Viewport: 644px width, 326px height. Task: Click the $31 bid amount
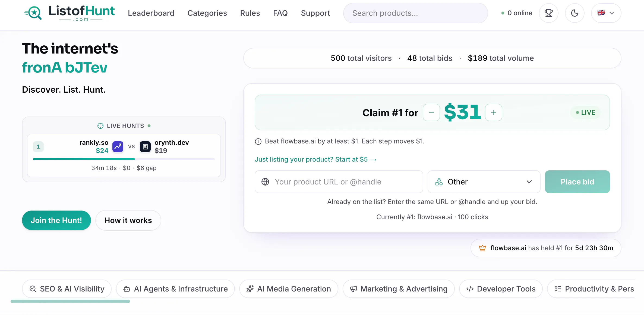(x=463, y=112)
